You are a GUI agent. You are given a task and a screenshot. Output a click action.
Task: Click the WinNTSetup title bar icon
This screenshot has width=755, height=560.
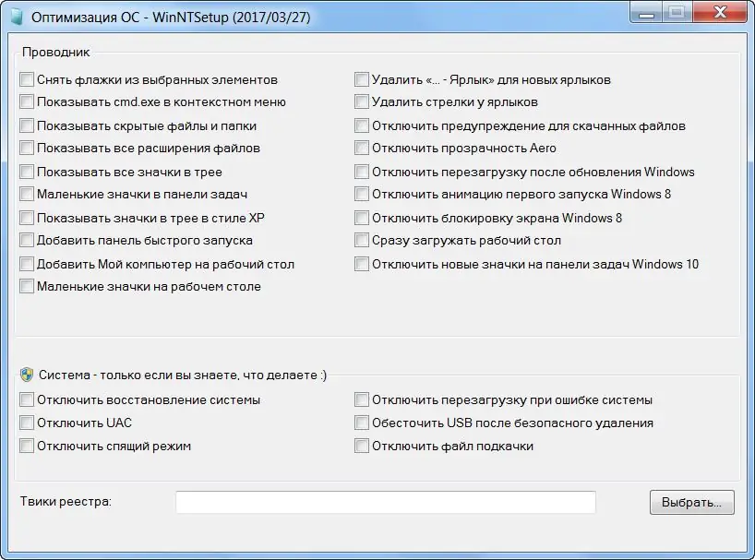pos(16,18)
